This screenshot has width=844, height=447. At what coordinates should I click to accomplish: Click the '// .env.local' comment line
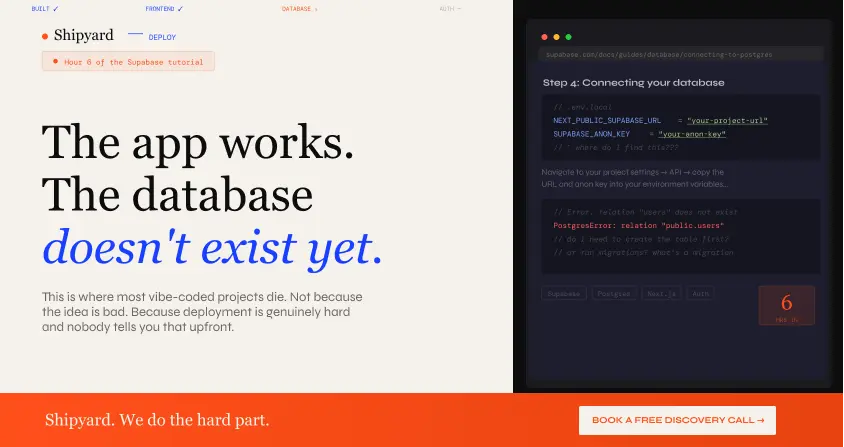582,107
